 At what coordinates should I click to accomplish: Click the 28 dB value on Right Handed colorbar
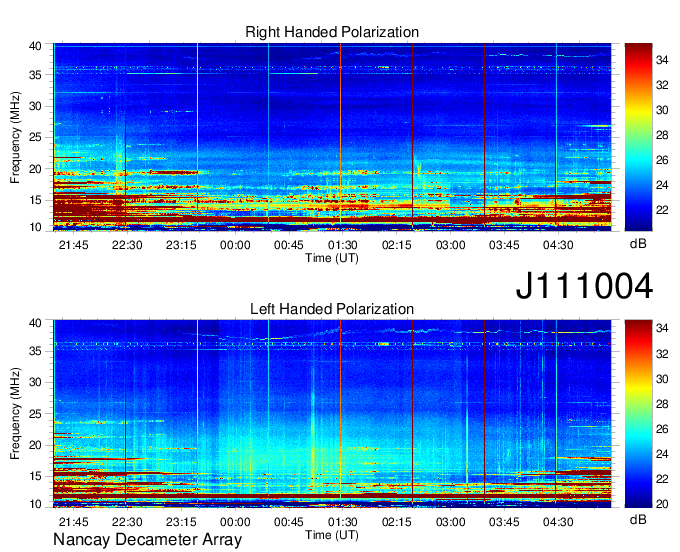tap(662, 135)
